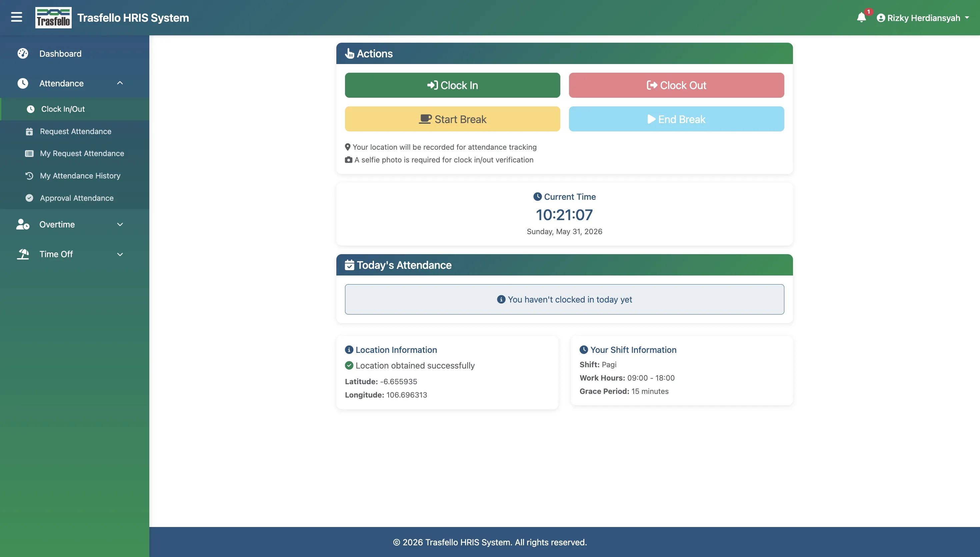Open notifications bell icon
Screen dimensions: 980x557
861,18
